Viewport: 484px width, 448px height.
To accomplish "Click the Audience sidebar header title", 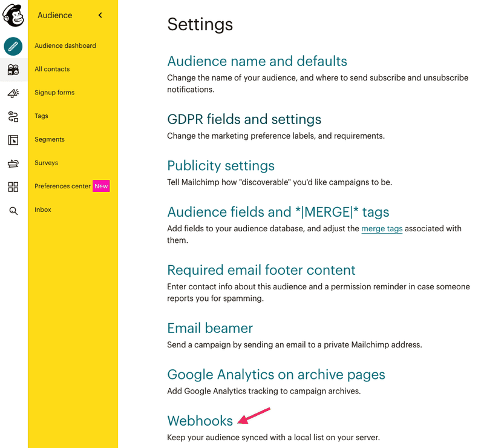I will [55, 15].
